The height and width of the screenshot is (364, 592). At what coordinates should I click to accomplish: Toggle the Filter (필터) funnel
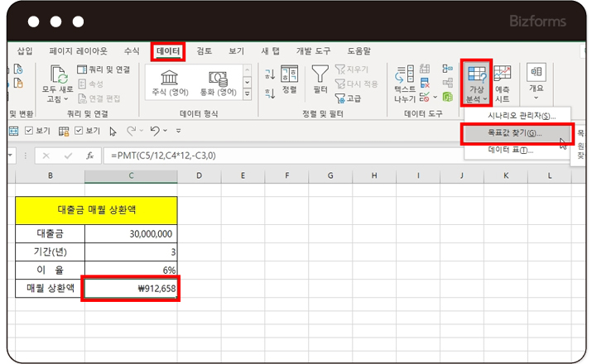320,79
